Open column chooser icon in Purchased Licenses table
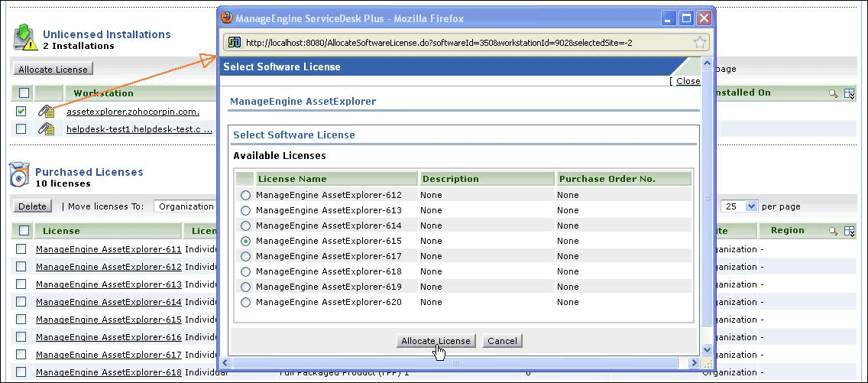The width and height of the screenshot is (868, 383). [849, 231]
